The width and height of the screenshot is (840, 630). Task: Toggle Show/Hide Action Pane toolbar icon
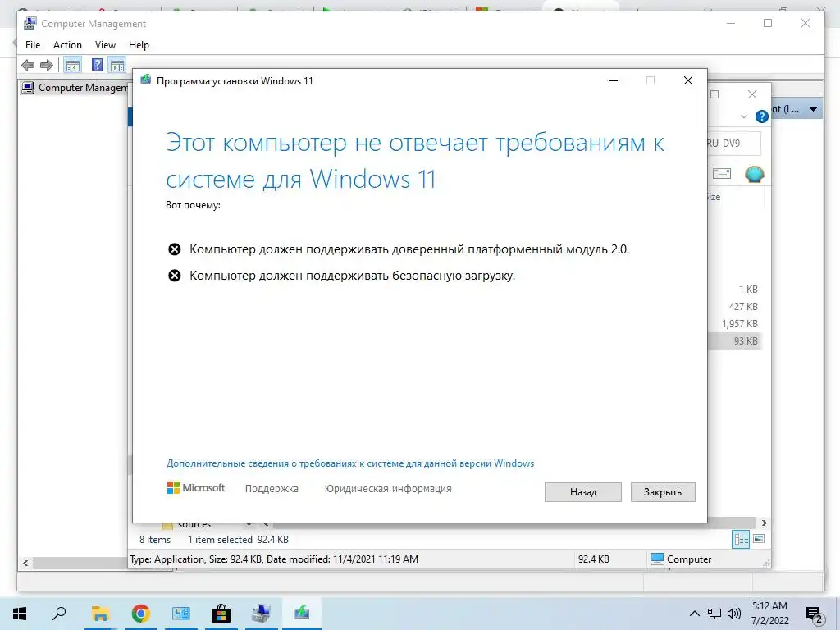116,66
